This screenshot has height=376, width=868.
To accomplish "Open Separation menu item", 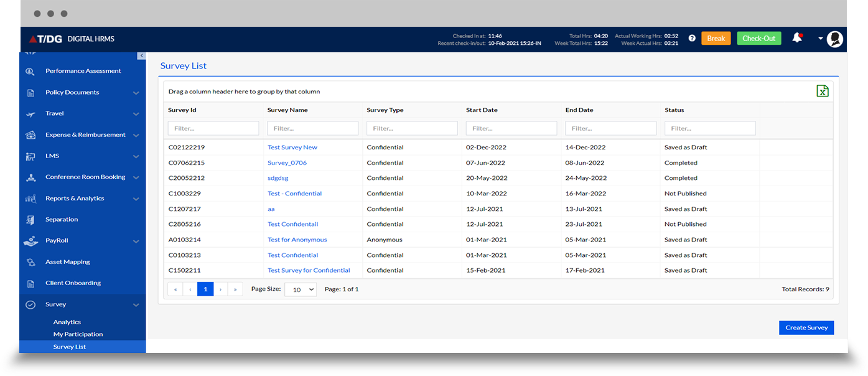I will tap(62, 220).
